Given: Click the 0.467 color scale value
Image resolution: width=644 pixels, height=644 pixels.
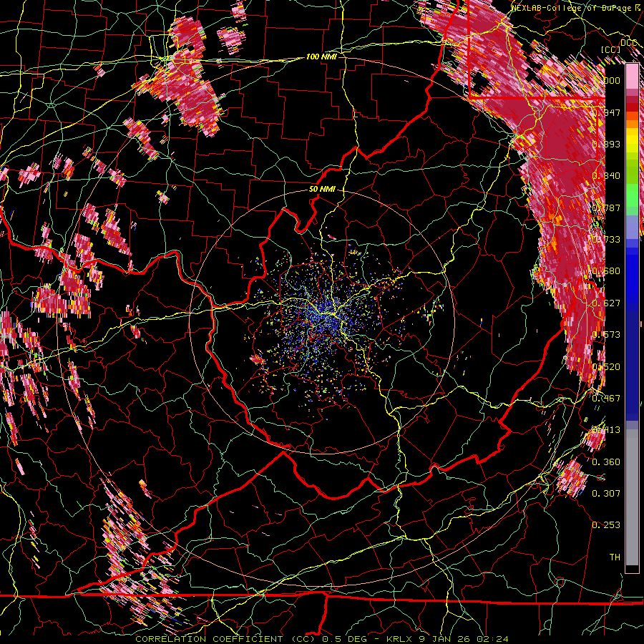Looking at the screenshot, I should pyautogui.click(x=606, y=399).
